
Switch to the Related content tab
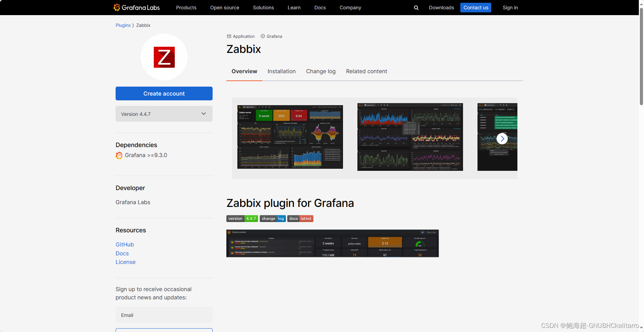click(366, 71)
